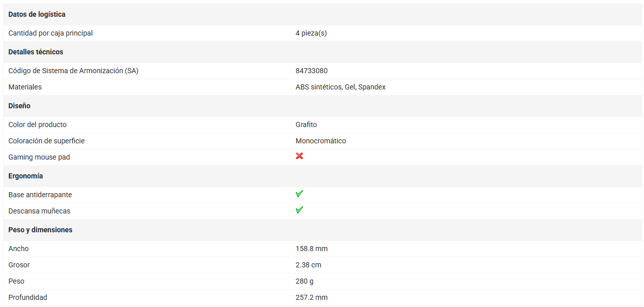The image size is (644, 307).
Task: Click the green check for Descansa muñecas
Action: 299,210
